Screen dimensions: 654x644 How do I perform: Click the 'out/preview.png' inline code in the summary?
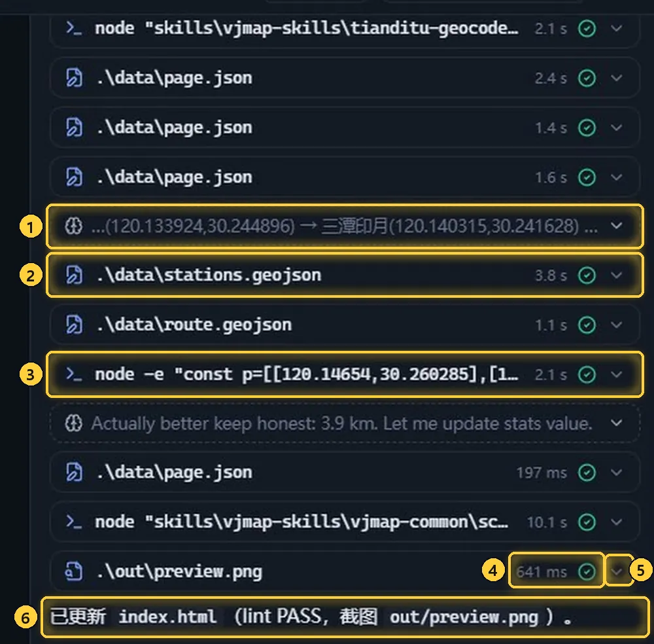coord(464,617)
